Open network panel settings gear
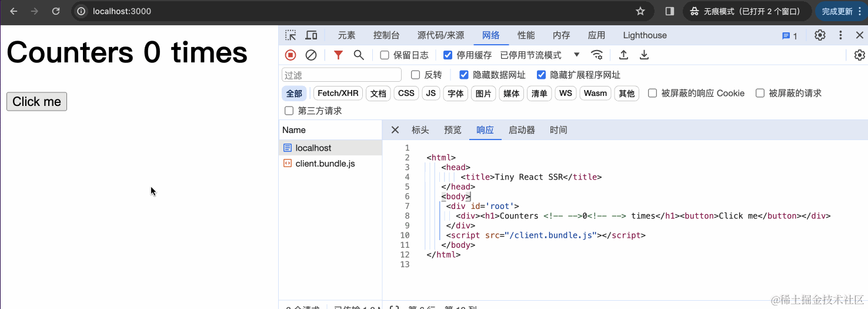Screen dimensions: 868x309 click(860, 55)
